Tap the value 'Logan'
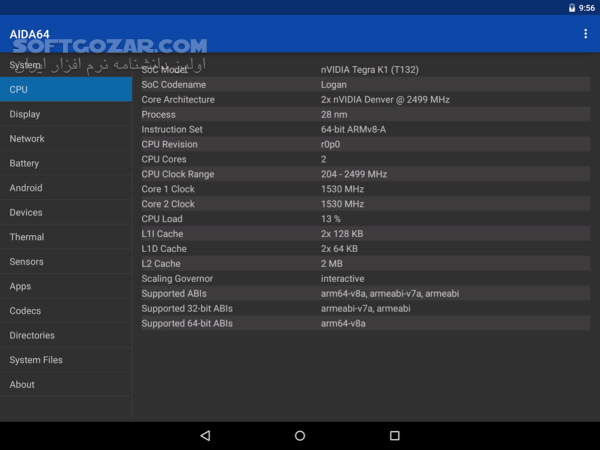600x450 pixels. coord(334,85)
